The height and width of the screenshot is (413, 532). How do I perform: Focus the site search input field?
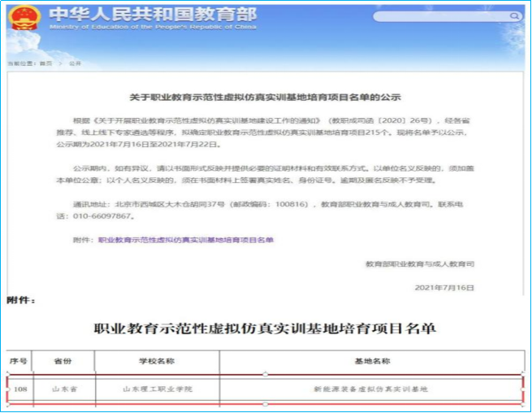pos(448,16)
